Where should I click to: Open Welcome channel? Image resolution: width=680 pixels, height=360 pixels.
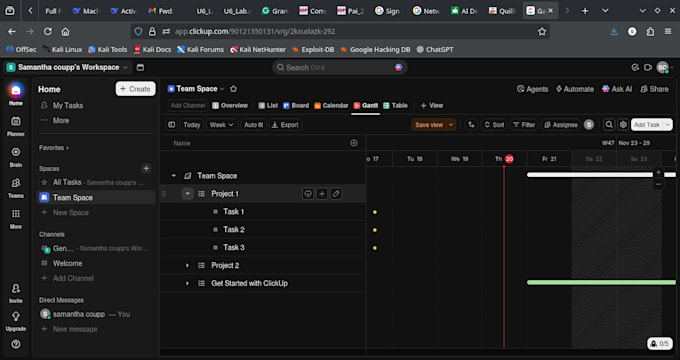(x=67, y=263)
